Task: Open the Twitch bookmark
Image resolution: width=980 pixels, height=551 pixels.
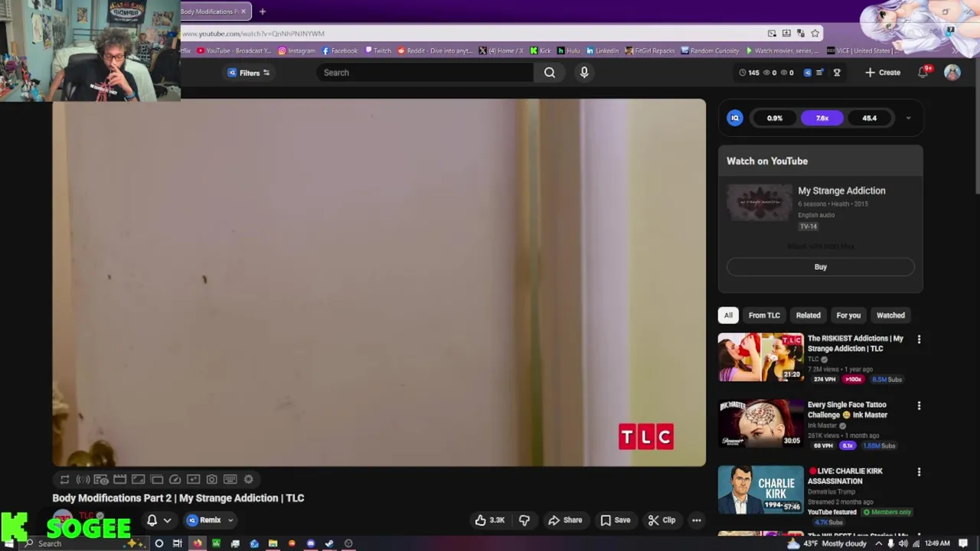Action: point(377,51)
